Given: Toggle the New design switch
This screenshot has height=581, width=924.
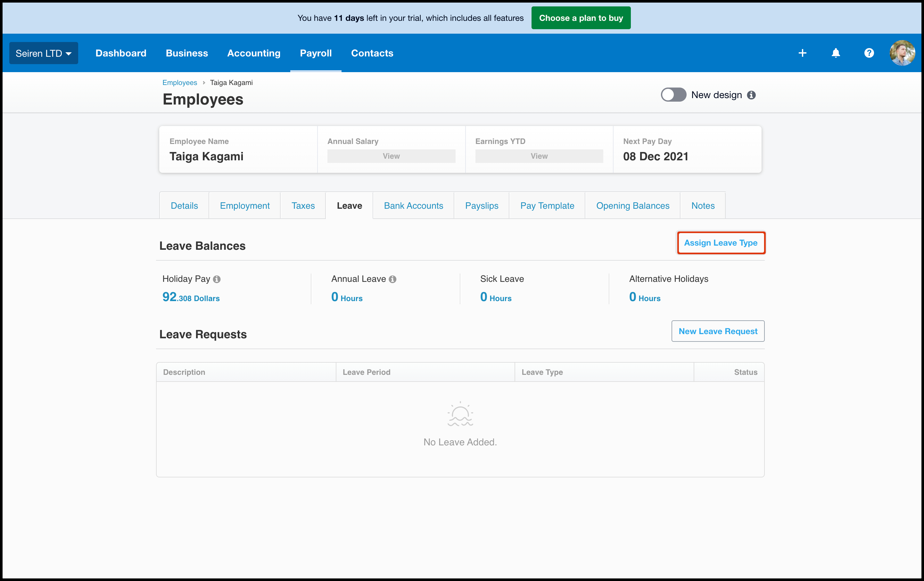Looking at the screenshot, I should 673,95.
